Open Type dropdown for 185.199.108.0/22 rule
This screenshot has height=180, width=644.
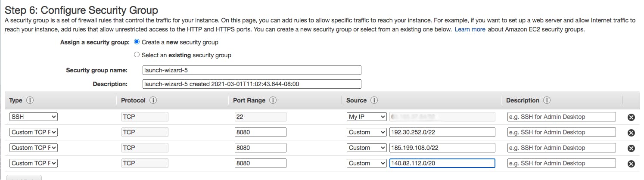point(34,148)
